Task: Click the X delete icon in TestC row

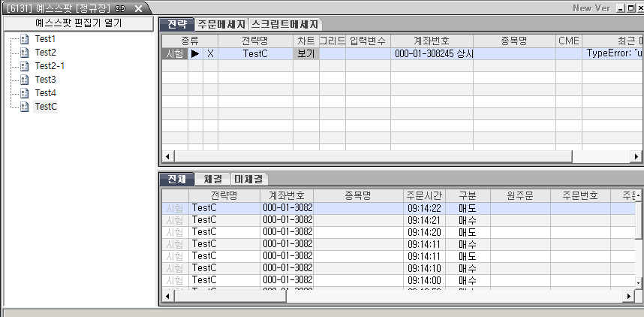Action: point(210,54)
